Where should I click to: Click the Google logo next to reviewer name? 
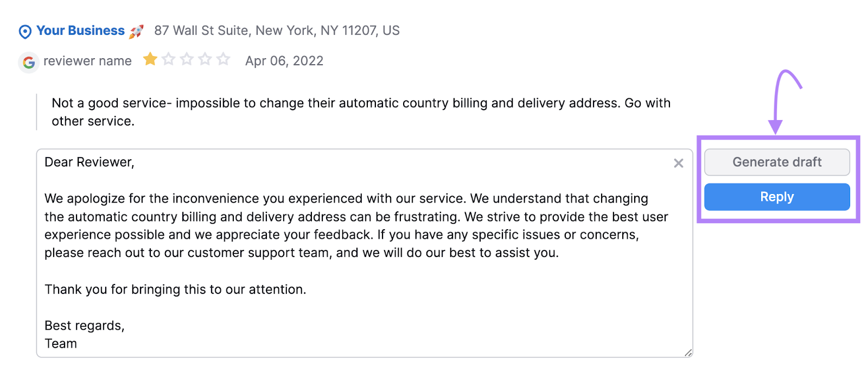[x=28, y=61]
